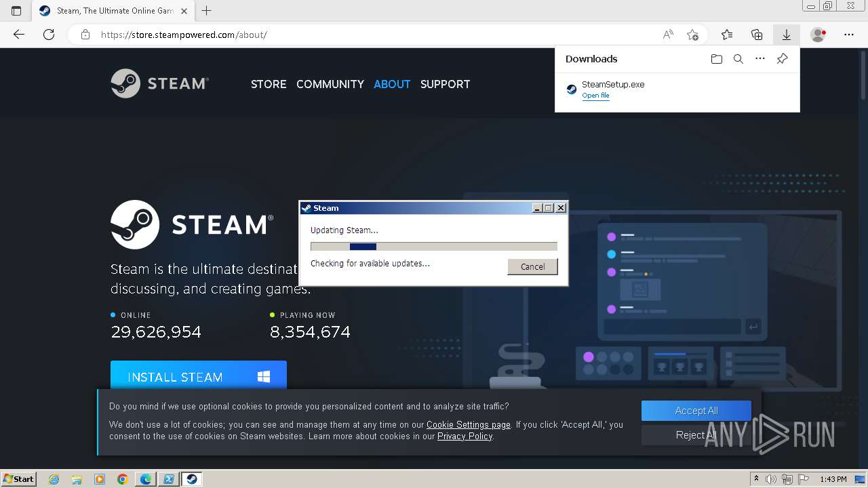Toggle the Downloads toolbar icon
Viewport: 868px width, 488px height.
[x=787, y=35]
